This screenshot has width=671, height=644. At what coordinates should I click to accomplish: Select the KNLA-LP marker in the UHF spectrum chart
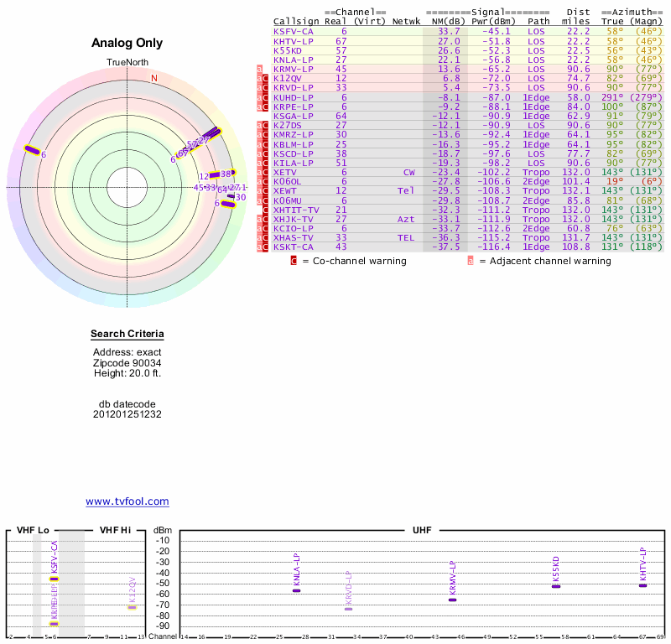(x=296, y=590)
